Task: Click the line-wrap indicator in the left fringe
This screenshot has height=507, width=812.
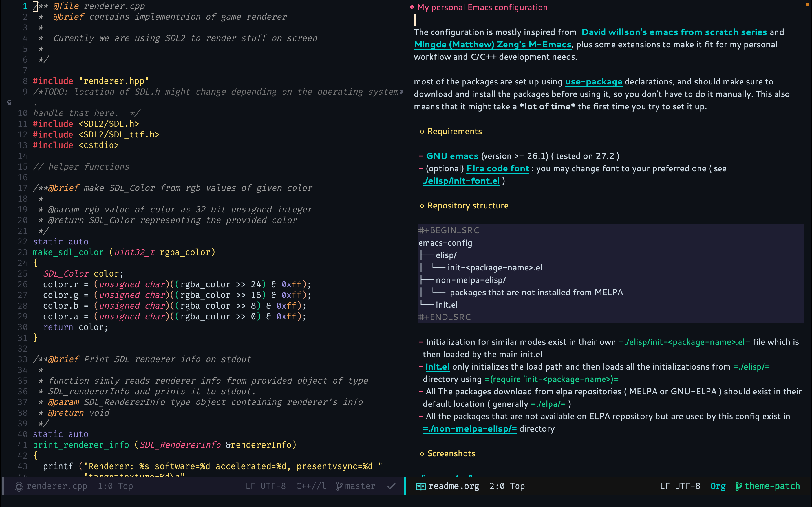Action: point(9,103)
